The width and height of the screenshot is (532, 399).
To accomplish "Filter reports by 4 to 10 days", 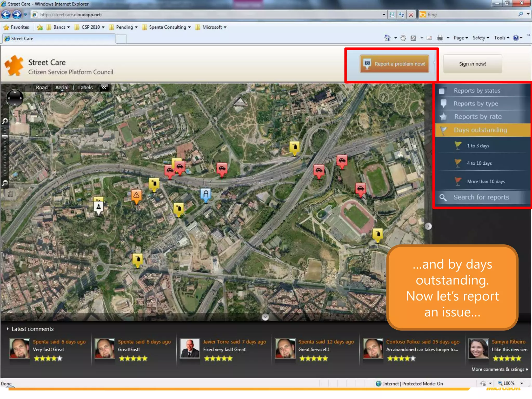I will 479,163.
